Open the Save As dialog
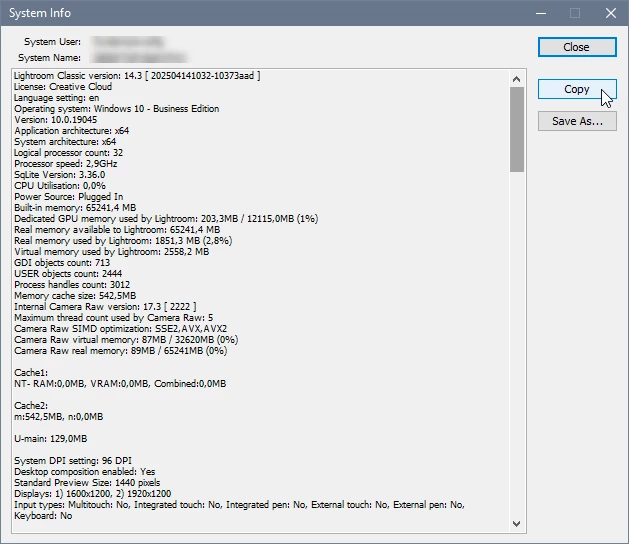The height and width of the screenshot is (544, 629). point(577,121)
